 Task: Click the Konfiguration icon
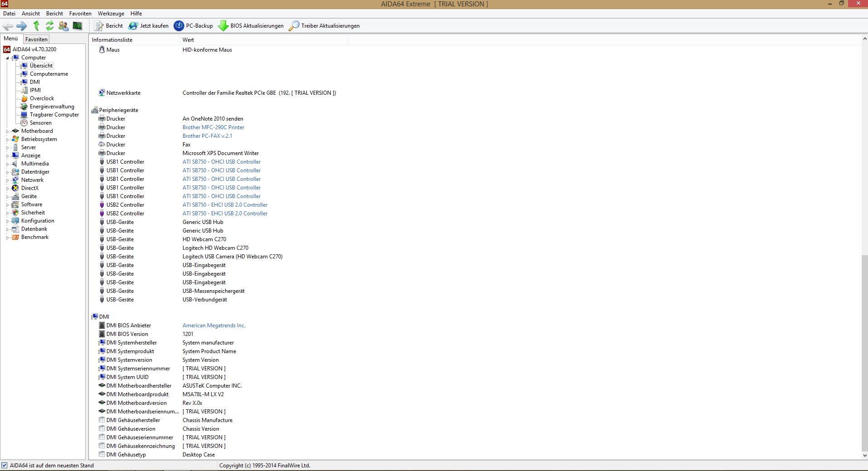click(x=15, y=221)
